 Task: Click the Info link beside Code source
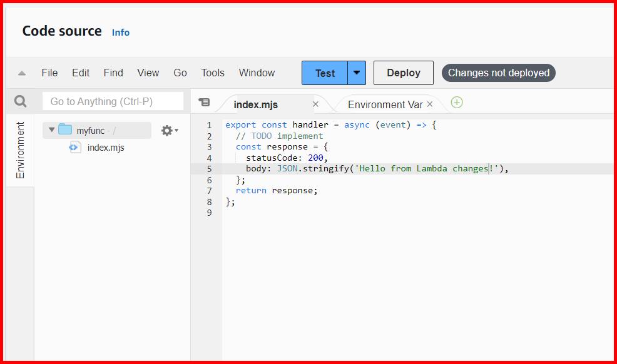coord(120,33)
